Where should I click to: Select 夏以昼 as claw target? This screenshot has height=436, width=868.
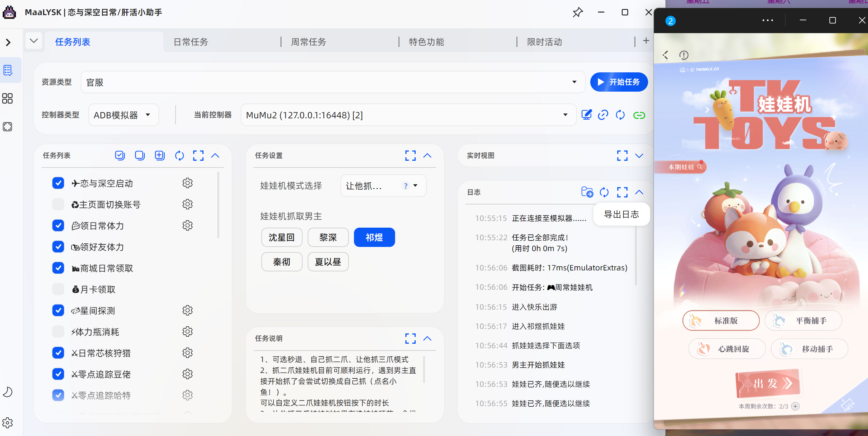pyautogui.click(x=328, y=262)
